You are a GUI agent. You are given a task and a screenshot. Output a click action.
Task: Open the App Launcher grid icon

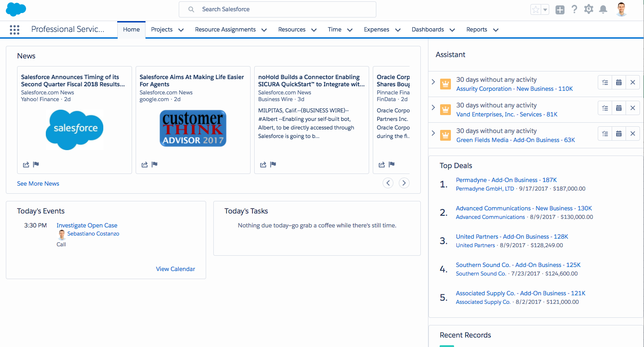coord(14,30)
